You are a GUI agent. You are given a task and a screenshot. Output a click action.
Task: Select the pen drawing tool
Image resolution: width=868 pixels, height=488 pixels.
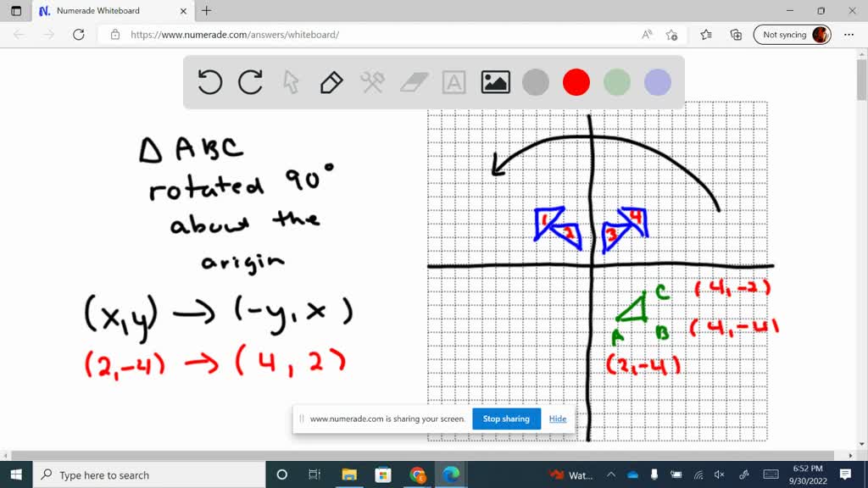pos(331,82)
